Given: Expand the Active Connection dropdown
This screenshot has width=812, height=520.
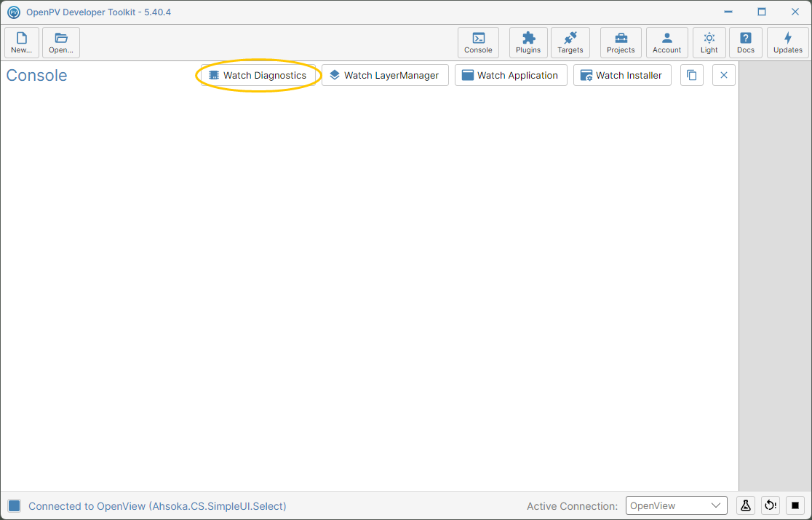Looking at the screenshot, I should (677, 505).
